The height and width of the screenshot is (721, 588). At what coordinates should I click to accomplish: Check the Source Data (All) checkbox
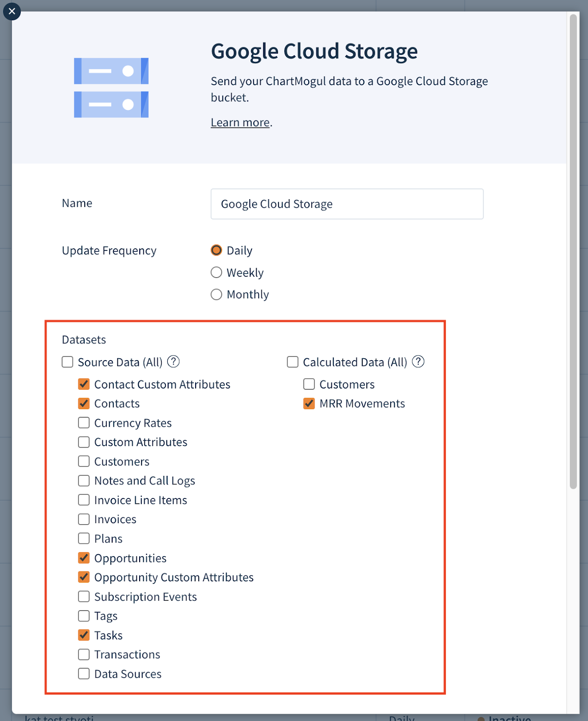pyautogui.click(x=68, y=362)
